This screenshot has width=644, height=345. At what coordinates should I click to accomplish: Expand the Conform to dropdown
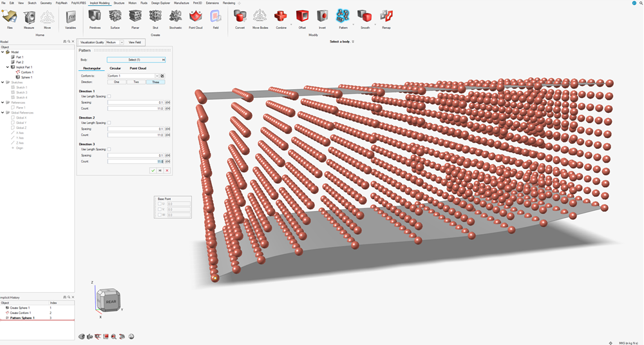(156, 76)
